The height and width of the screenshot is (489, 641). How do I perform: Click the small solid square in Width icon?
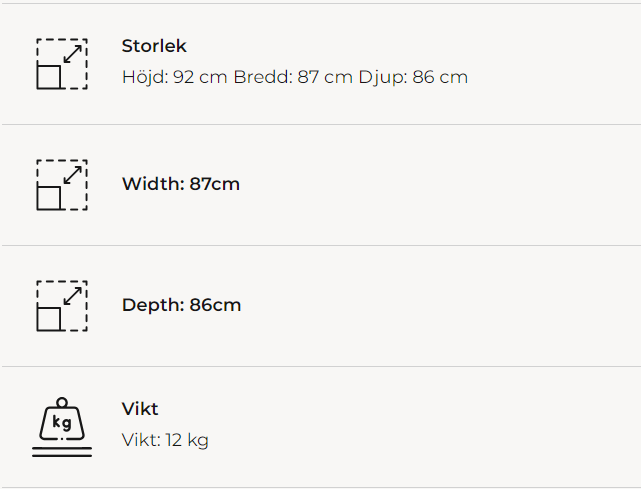(x=49, y=198)
